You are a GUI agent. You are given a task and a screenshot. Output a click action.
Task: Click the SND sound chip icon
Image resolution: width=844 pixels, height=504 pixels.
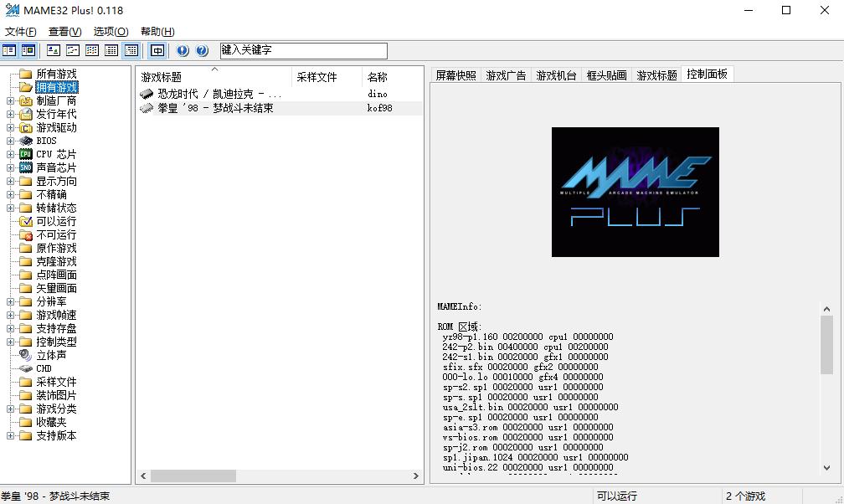[x=26, y=167]
